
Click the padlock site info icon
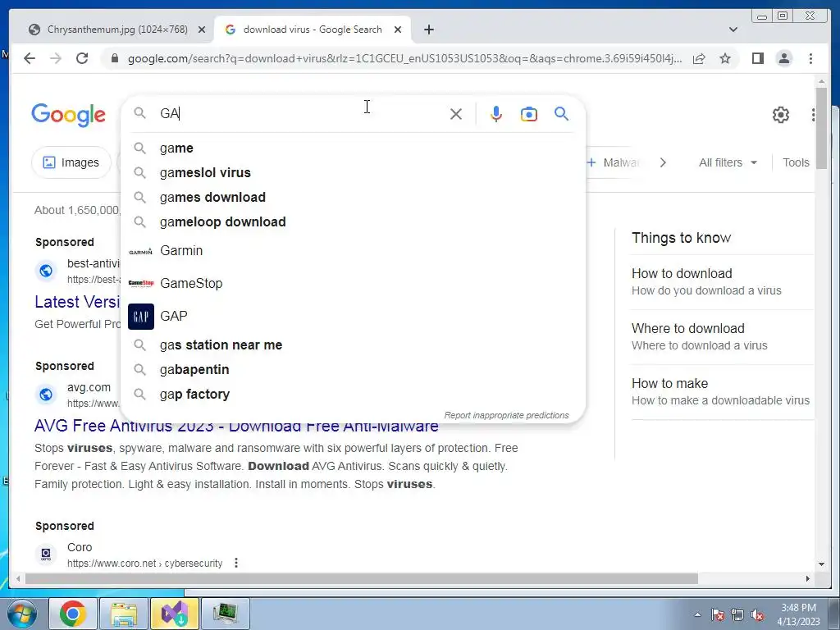coord(114,58)
